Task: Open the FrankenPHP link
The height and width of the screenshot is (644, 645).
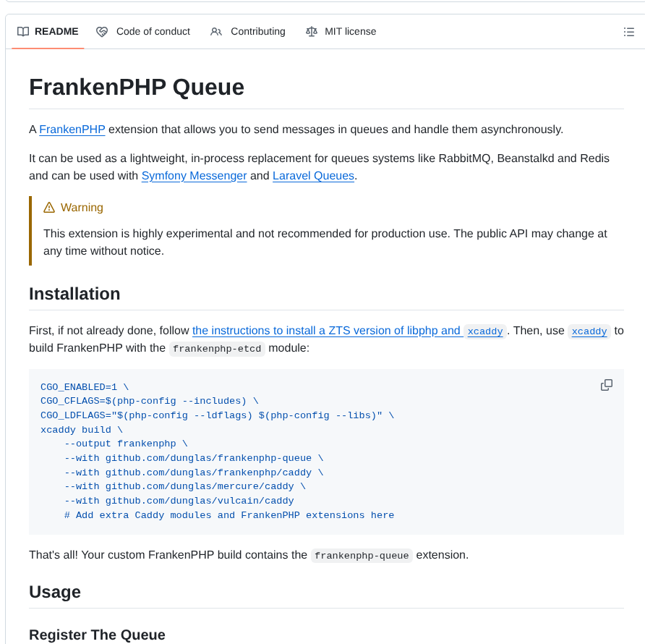Action: [x=72, y=130]
